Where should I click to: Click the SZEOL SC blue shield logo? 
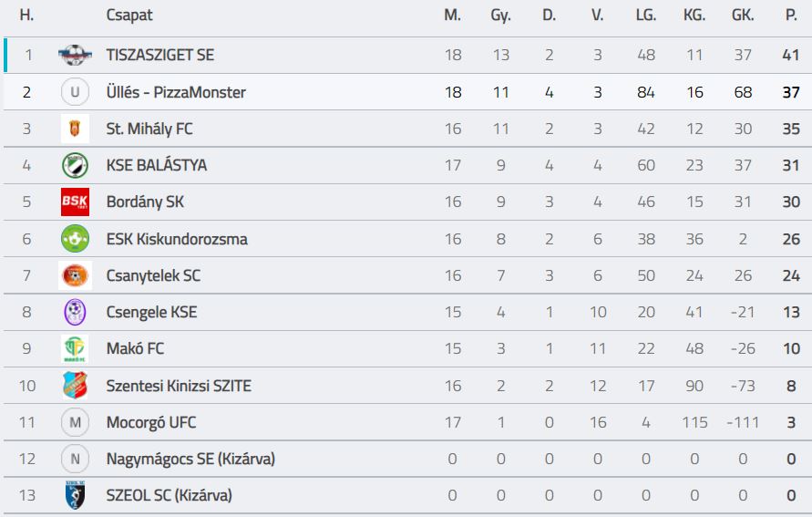pyautogui.click(x=75, y=495)
